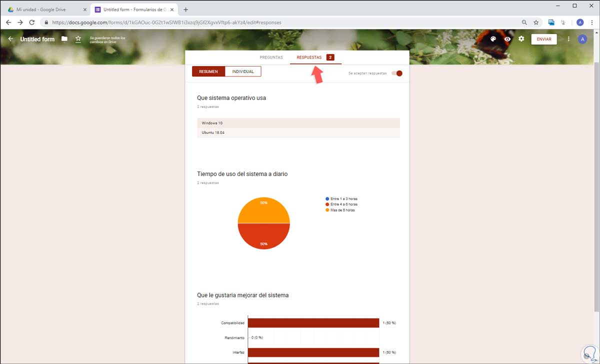This screenshot has height=364, width=600.
Task: Click the Interfaz bar in chart
Action: [313, 352]
